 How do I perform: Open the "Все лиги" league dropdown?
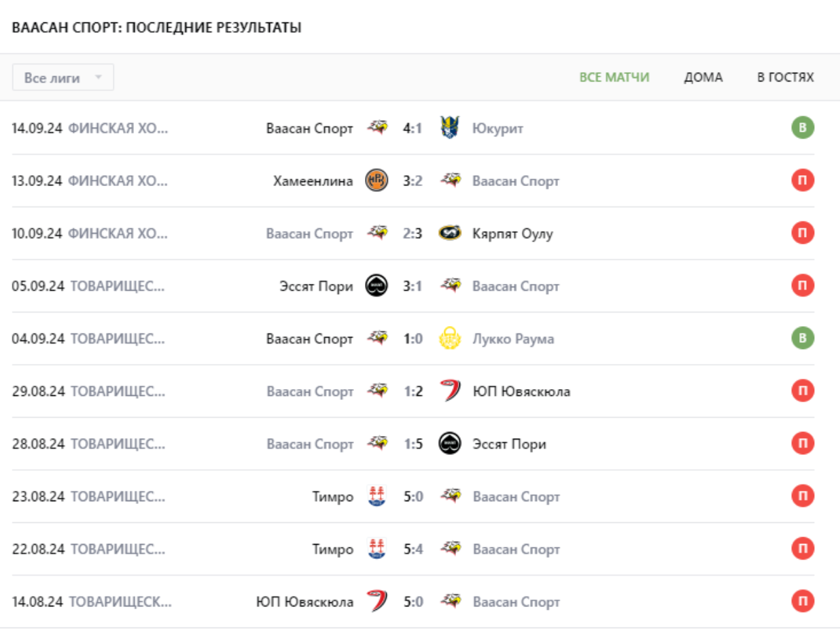tap(63, 77)
